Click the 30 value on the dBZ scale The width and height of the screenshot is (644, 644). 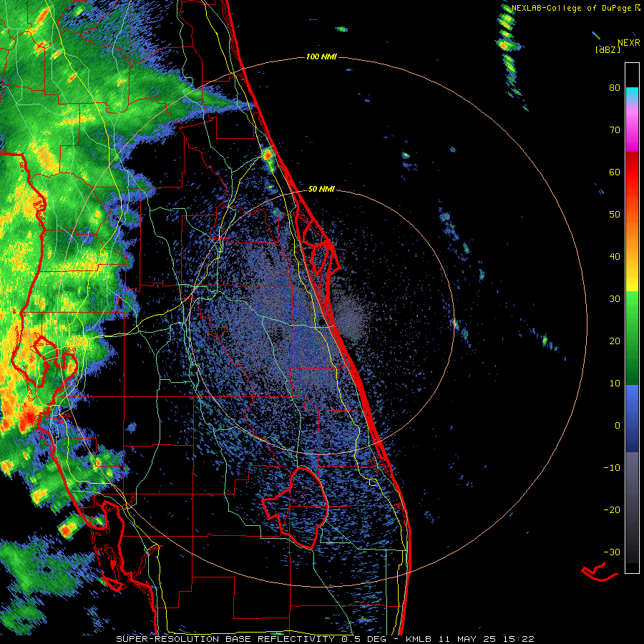click(x=615, y=298)
